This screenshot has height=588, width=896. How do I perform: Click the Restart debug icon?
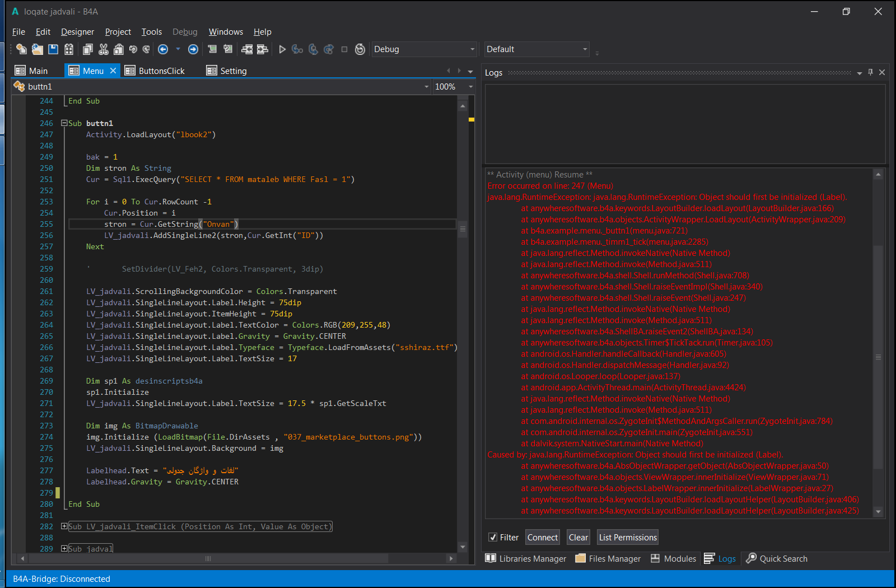coord(360,49)
